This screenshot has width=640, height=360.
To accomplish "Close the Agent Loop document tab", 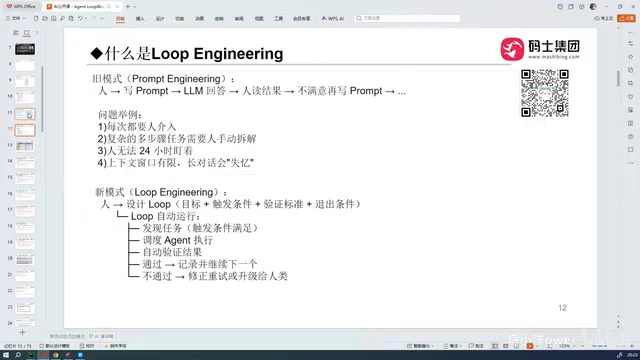I will 118,7.
